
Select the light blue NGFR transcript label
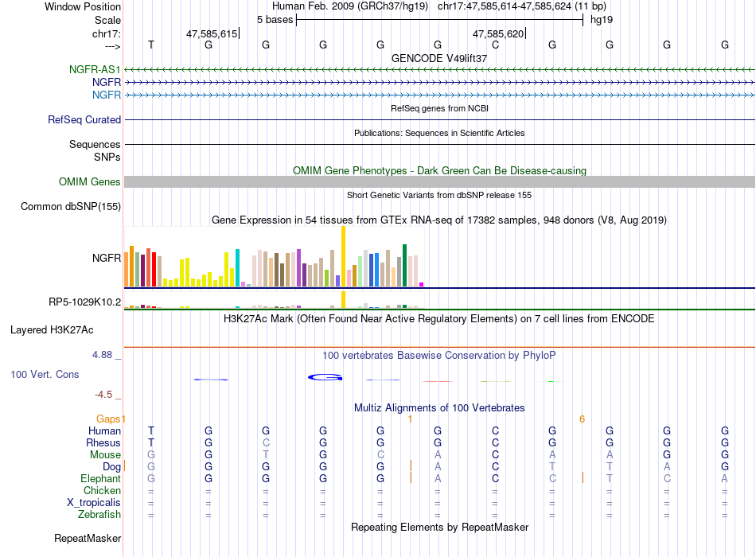(x=107, y=95)
